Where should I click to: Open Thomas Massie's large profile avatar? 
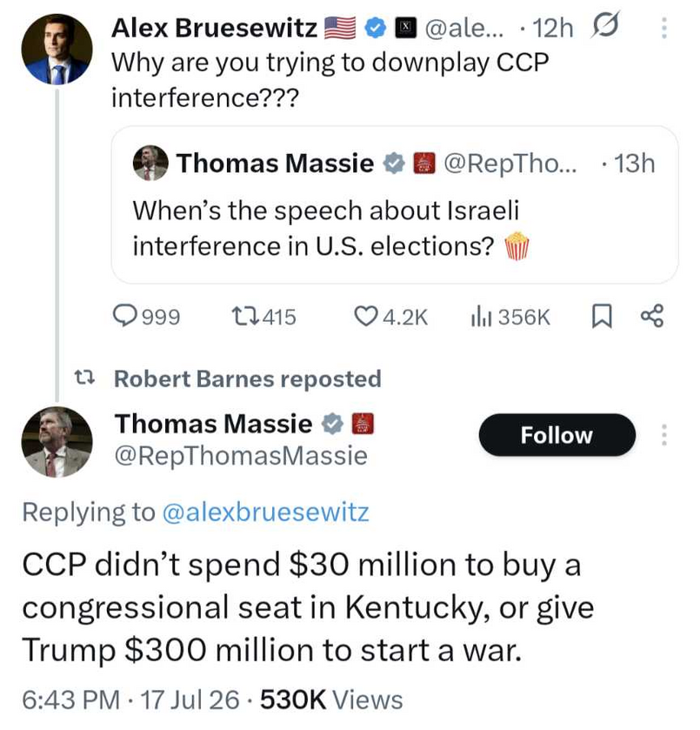pyautogui.click(x=57, y=442)
